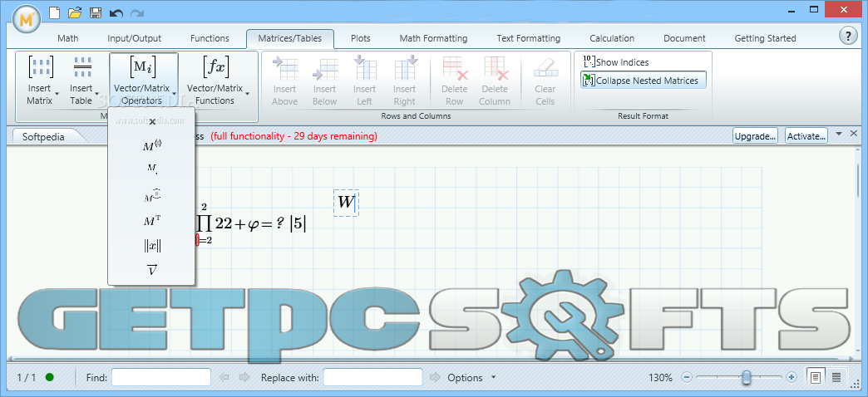Zoom out with the minus button
This screenshot has width=868, height=397.
(687, 377)
